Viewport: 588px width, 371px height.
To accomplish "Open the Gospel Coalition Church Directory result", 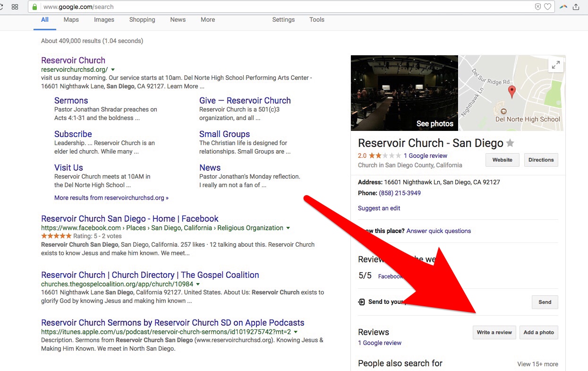I will pyautogui.click(x=150, y=275).
